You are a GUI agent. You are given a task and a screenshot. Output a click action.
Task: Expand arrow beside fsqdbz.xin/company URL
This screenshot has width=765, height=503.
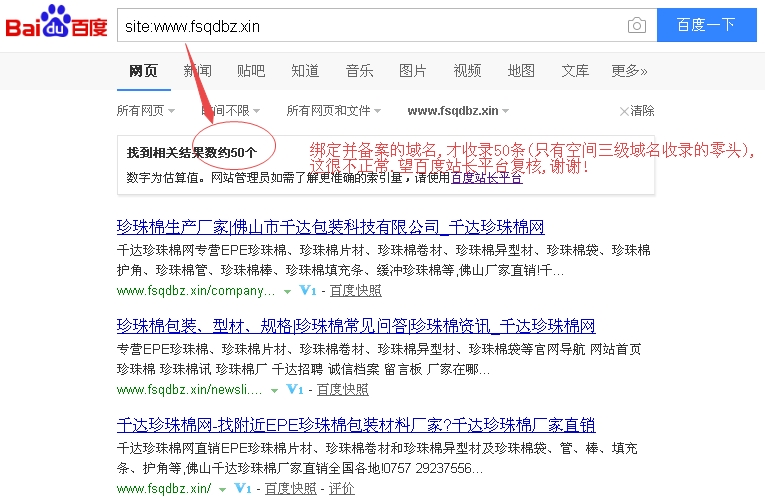coord(287,292)
